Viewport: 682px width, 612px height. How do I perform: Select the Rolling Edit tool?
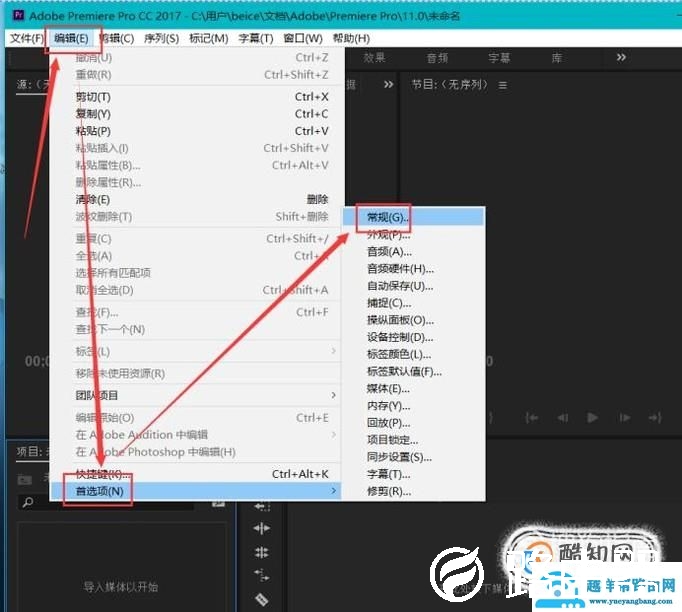tap(261, 552)
